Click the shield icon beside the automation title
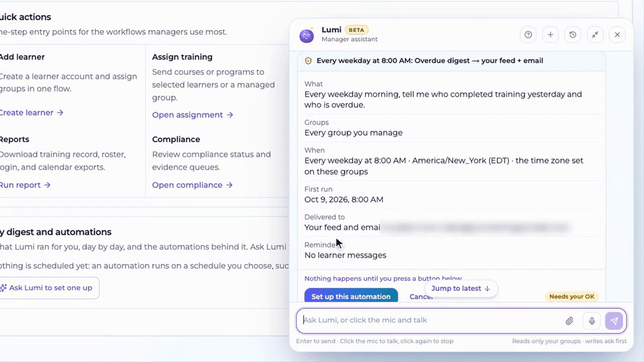 point(308,61)
